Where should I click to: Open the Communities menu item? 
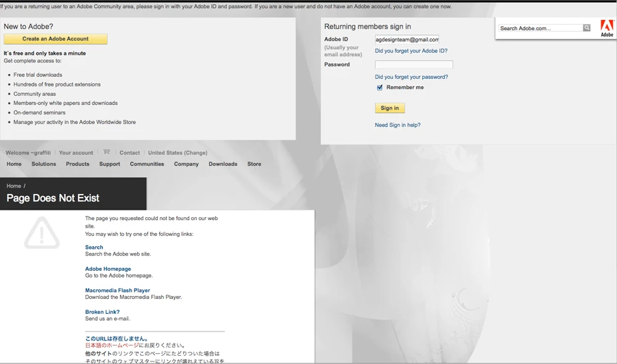pyautogui.click(x=147, y=164)
